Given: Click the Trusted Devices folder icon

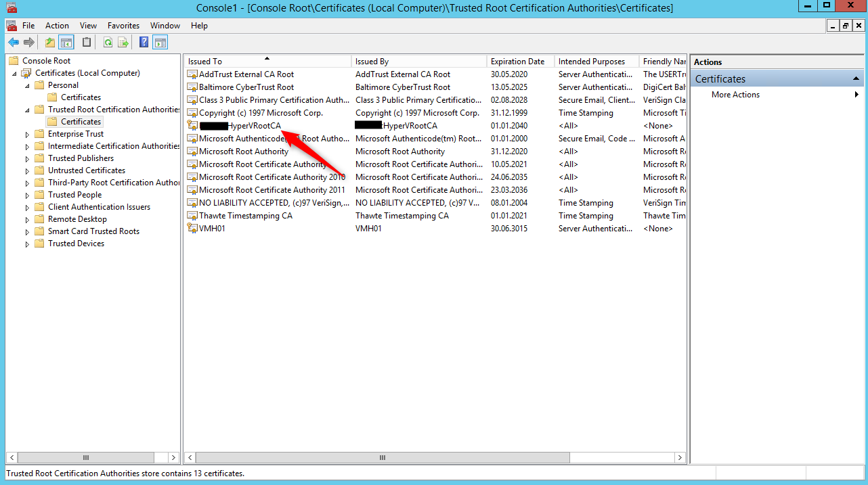Looking at the screenshot, I should (40, 244).
